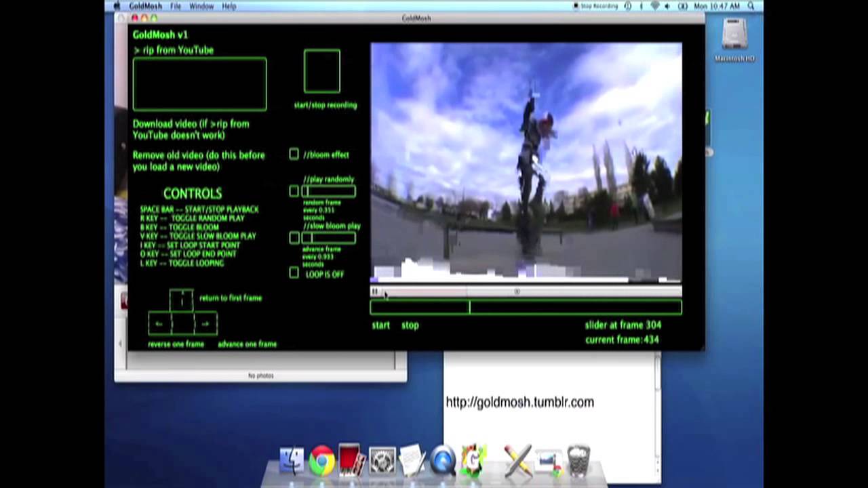Click the goldmosh.tumblr.com text in TextEdit window

click(x=519, y=403)
